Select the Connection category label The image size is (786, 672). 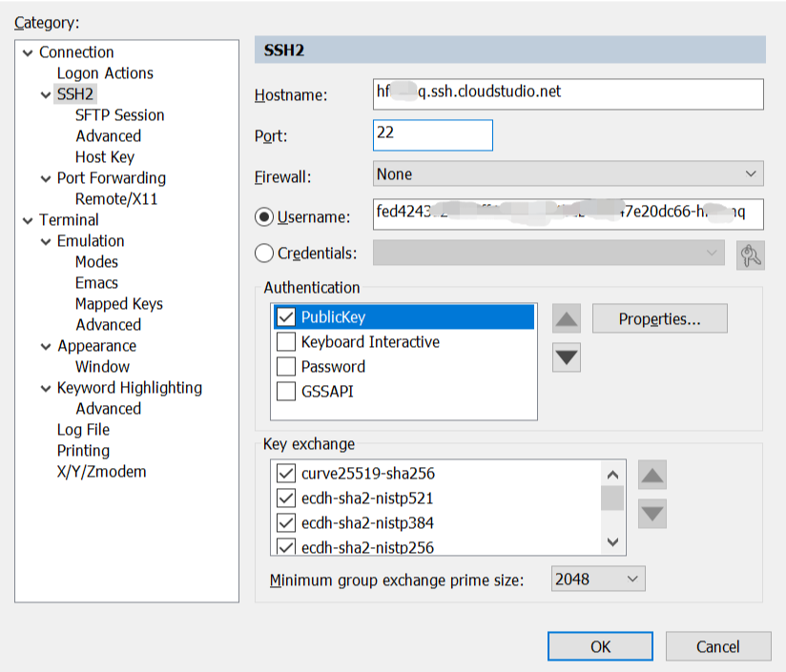(x=76, y=52)
